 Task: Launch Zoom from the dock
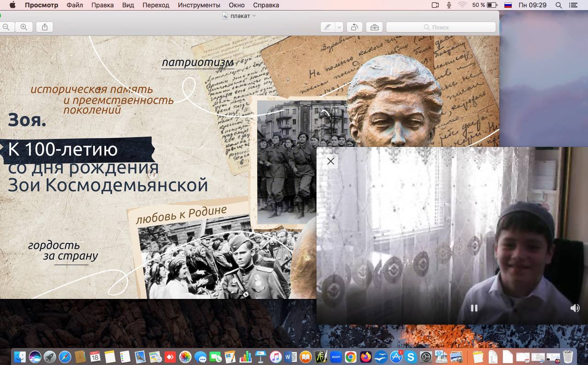coord(336,357)
